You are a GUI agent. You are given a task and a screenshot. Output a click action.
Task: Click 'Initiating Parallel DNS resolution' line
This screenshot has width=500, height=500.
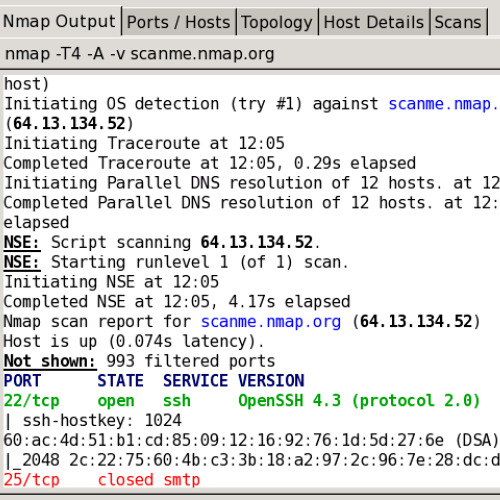(x=252, y=183)
